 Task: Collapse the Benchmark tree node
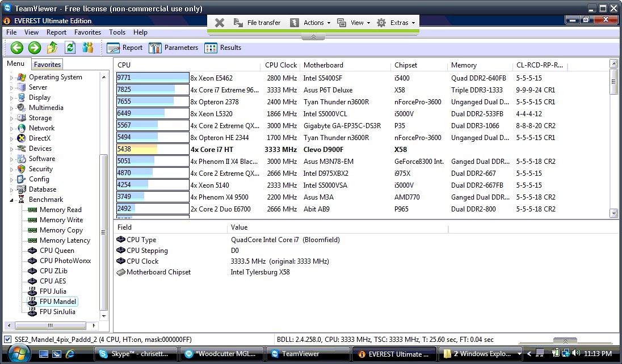pyautogui.click(x=11, y=200)
